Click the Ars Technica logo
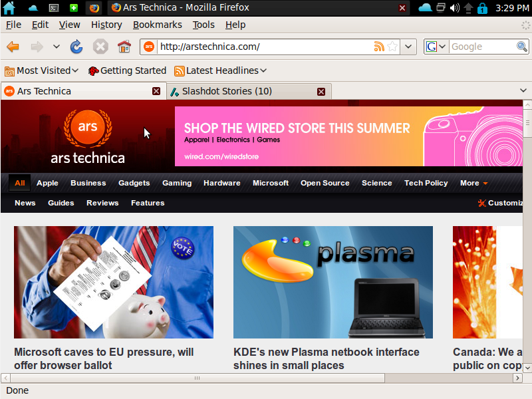532x399 pixels. [88, 137]
